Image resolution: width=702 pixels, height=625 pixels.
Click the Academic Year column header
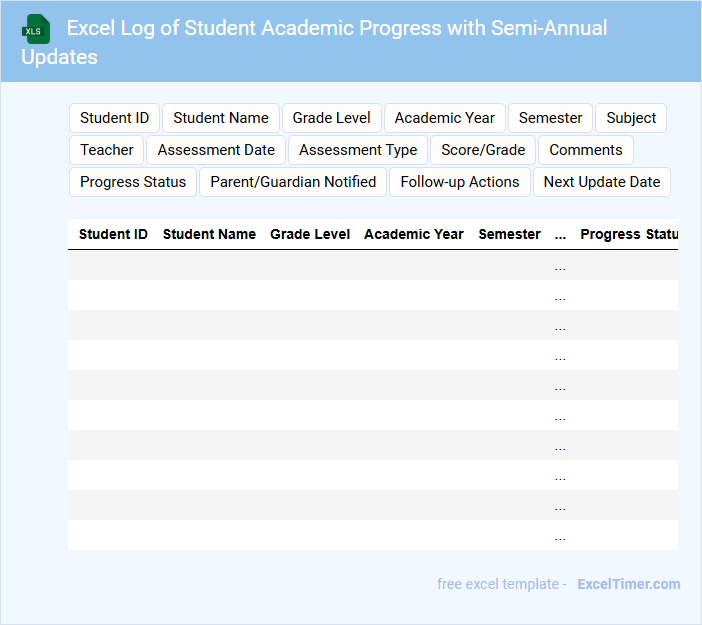tap(414, 234)
